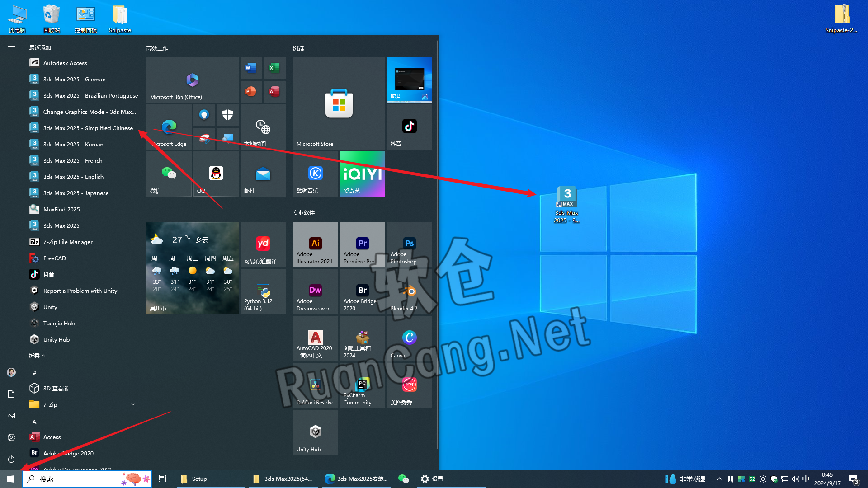Open the WeChat (微信) tile
This screenshot has width=868, height=488.
tap(169, 174)
